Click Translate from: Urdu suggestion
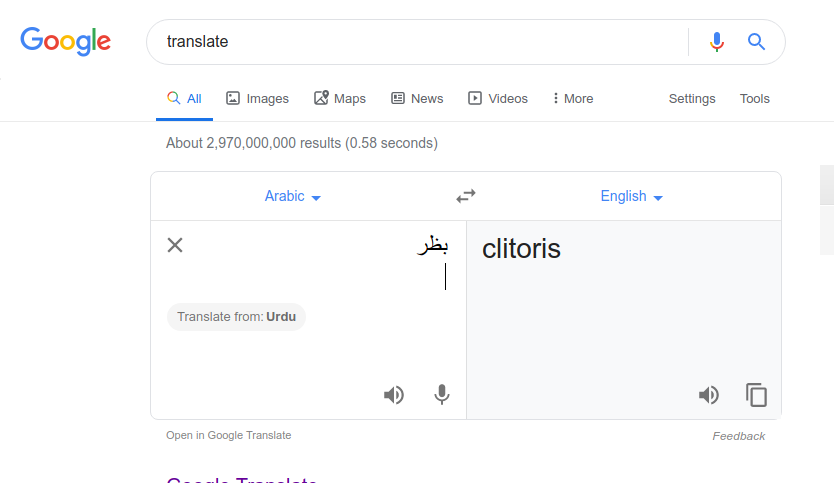This screenshot has height=483, width=834. pos(237,317)
